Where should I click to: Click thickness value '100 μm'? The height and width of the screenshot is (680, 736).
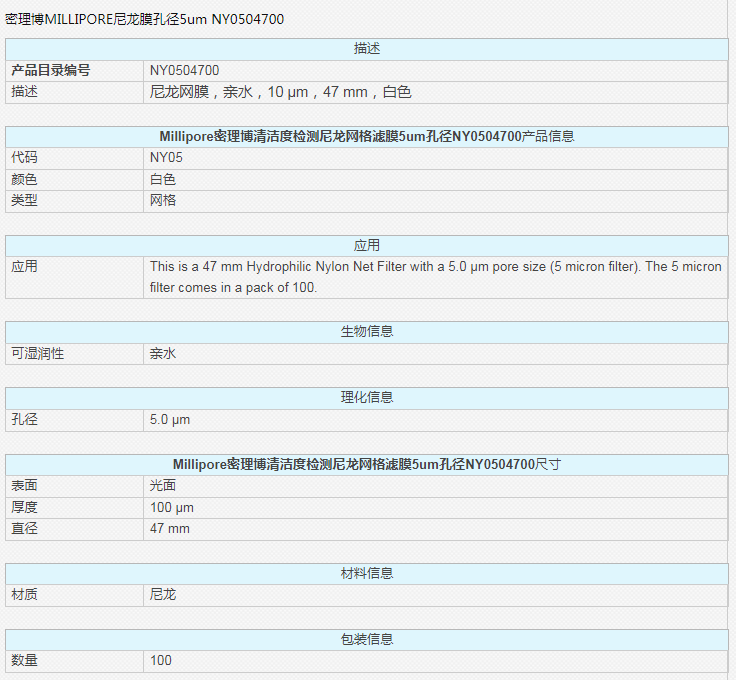point(172,507)
